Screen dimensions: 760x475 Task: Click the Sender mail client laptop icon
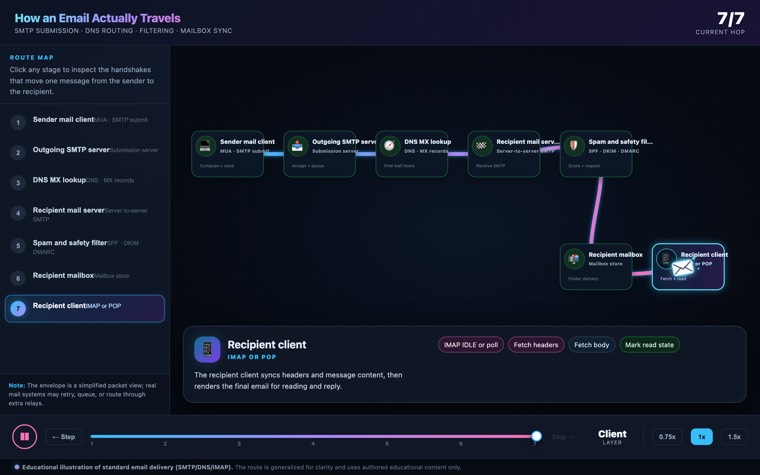[x=205, y=146]
